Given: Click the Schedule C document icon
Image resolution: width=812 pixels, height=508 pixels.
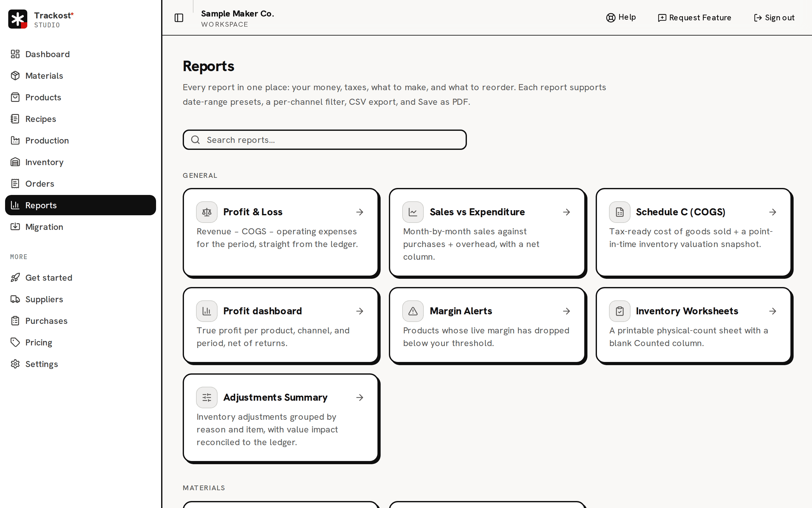Looking at the screenshot, I should coord(620,212).
